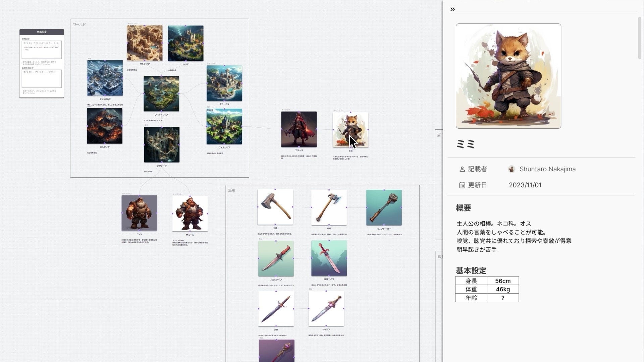Viewport: 644px width, 362px height.
Task: Select the ワールドマップ image node
Action: (161, 94)
